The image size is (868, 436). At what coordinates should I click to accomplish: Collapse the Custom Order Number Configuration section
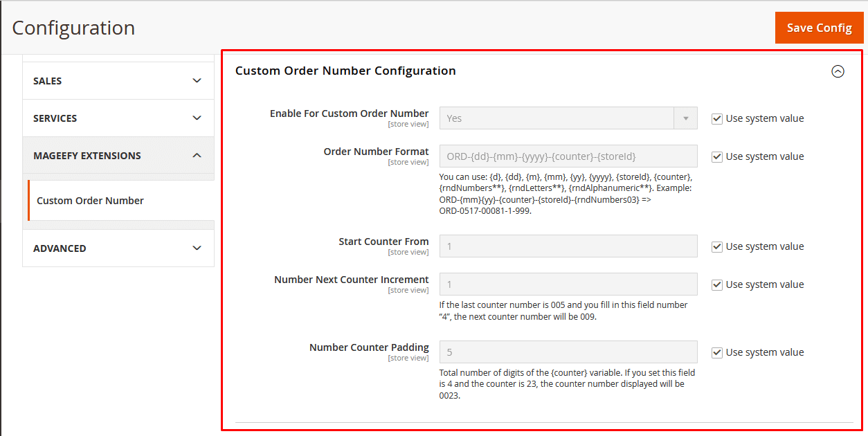tap(838, 71)
